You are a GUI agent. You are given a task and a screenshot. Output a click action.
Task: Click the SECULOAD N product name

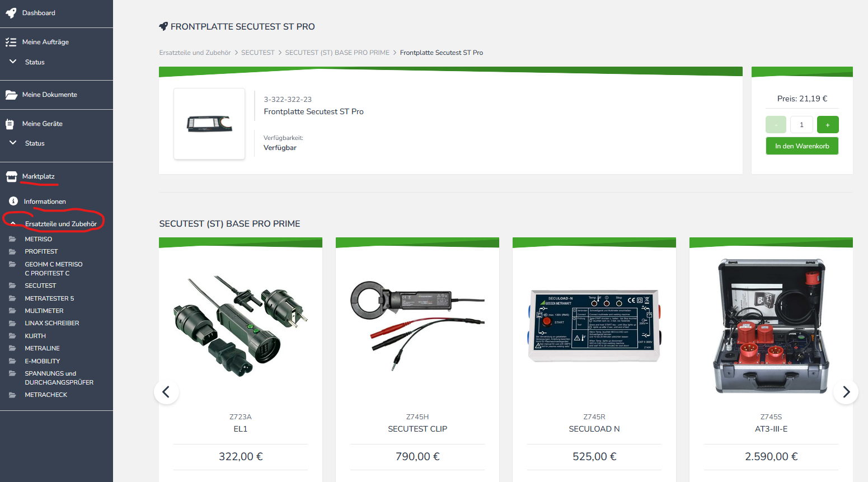(594, 429)
